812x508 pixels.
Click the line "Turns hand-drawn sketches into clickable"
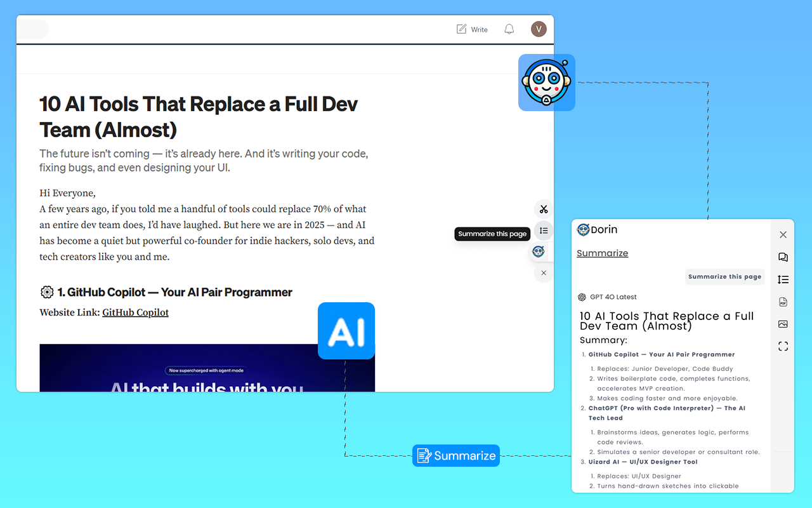[x=668, y=486]
